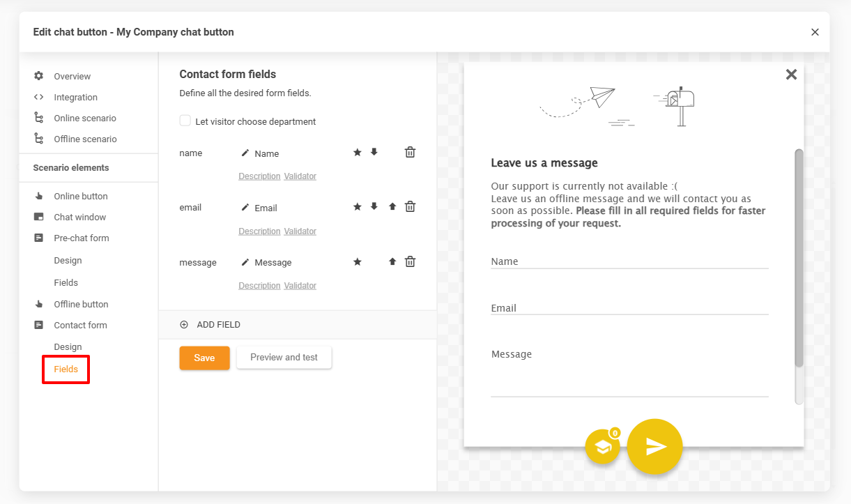The height and width of the screenshot is (504, 851).
Task: Click the Email input in preview form
Action: pyautogui.click(x=629, y=307)
